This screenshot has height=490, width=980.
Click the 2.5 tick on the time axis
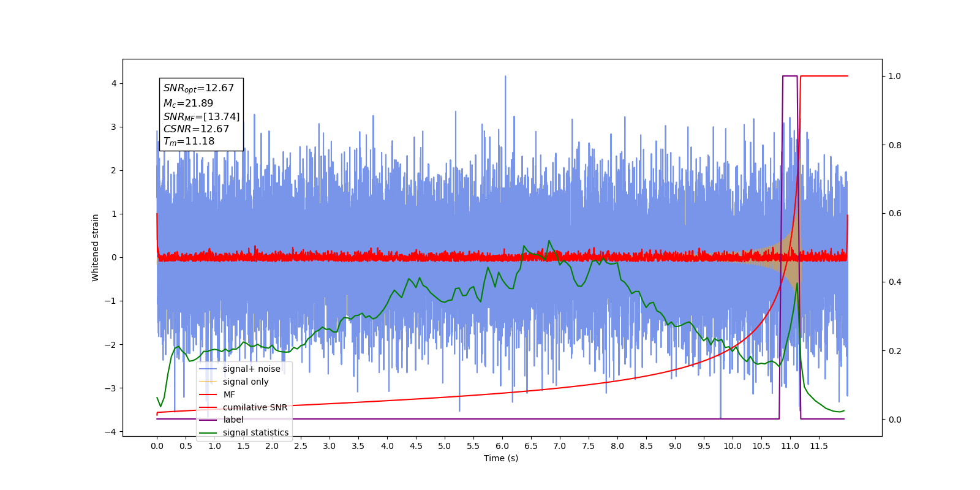pyautogui.click(x=301, y=446)
